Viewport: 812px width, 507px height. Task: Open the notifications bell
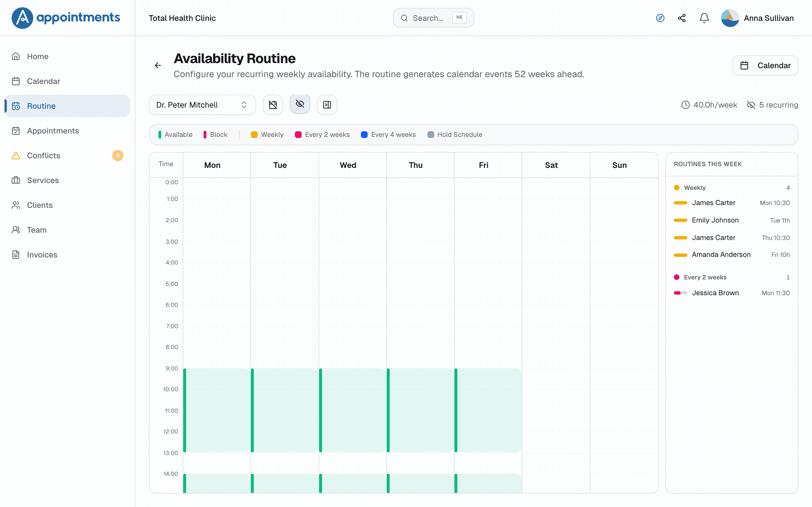pos(704,18)
